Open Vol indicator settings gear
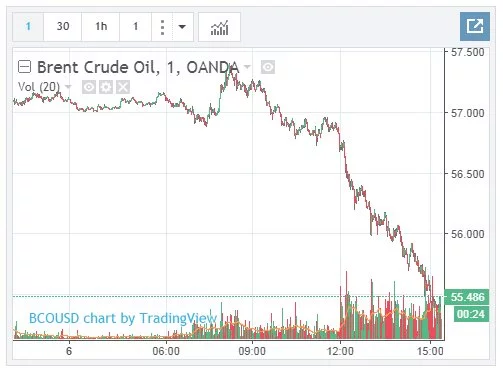The width and height of the screenshot is (503, 373). tap(106, 87)
